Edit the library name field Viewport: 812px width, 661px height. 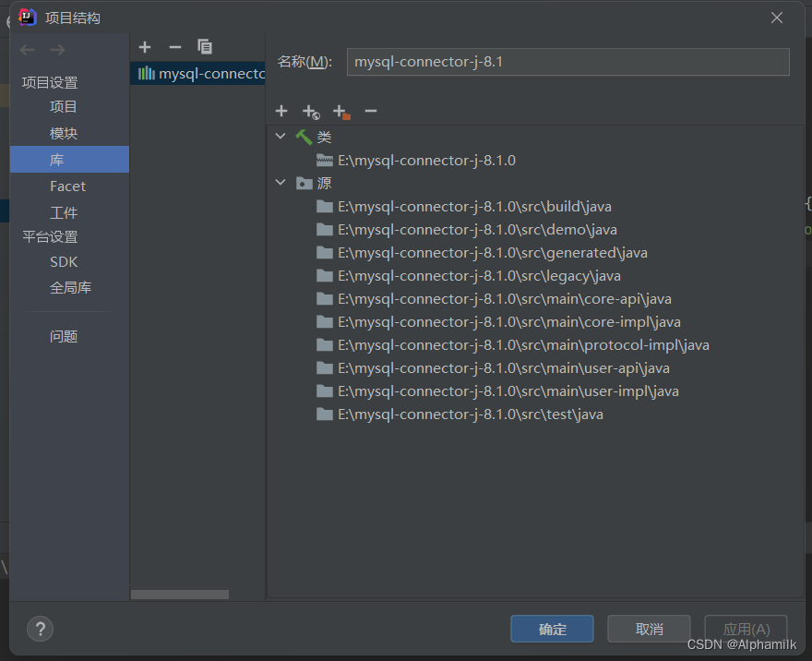[567, 62]
